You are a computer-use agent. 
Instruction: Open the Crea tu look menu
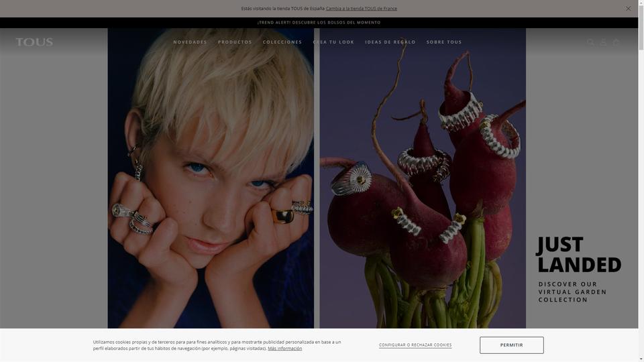point(333,42)
